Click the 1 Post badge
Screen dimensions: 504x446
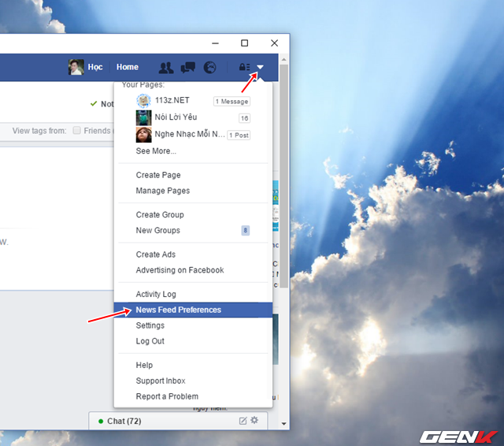pyautogui.click(x=239, y=135)
